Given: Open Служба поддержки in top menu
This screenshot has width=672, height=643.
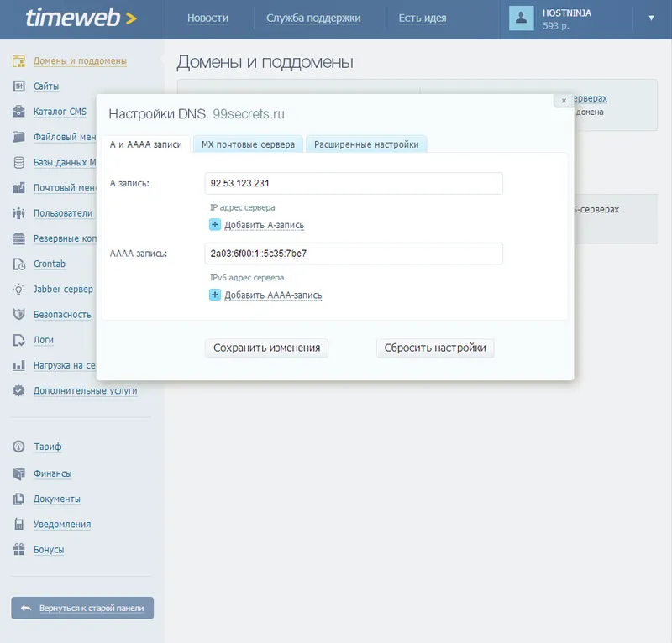Looking at the screenshot, I should 313,18.
